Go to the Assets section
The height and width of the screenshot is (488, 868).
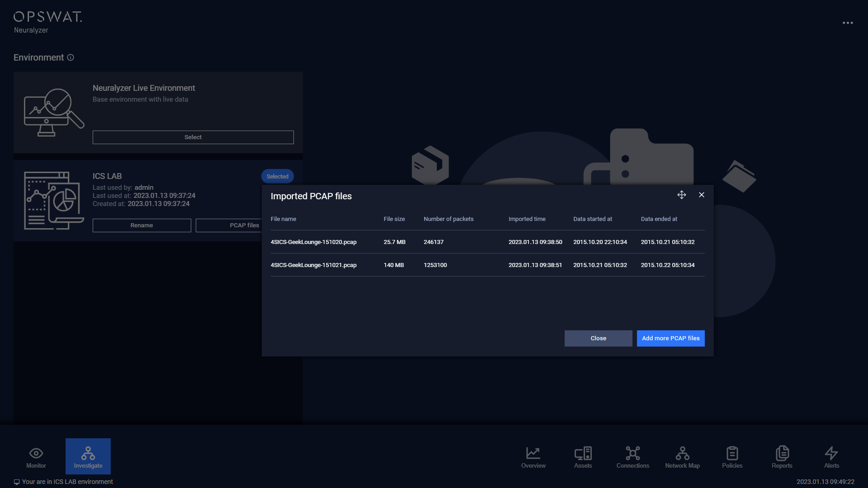[x=583, y=456]
